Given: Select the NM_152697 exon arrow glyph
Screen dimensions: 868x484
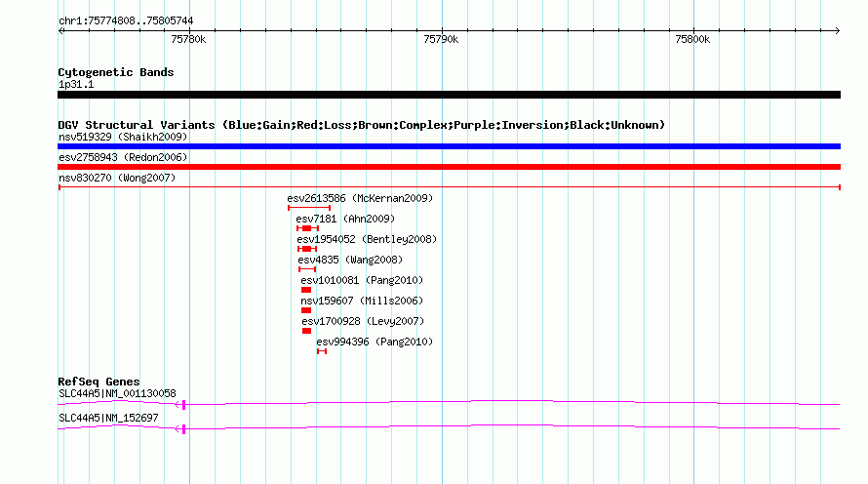Looking at the screenshot, I should click(180, 429).
